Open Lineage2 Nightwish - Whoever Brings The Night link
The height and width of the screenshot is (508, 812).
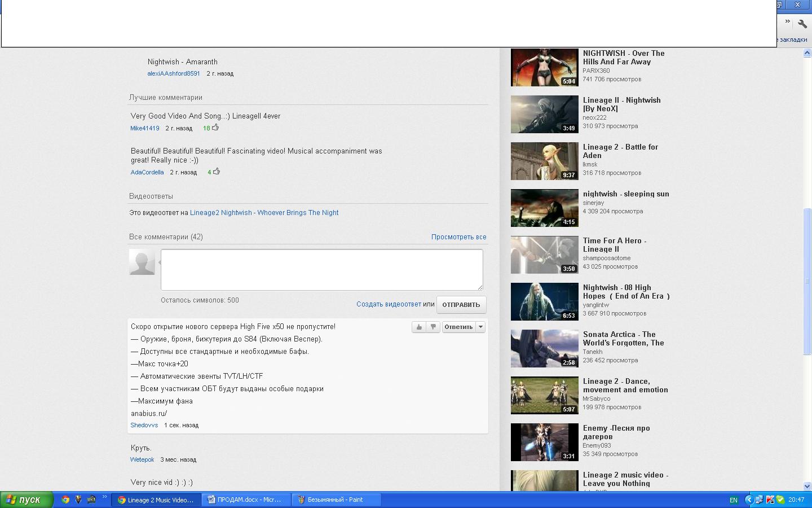click(x=264, y=213)
